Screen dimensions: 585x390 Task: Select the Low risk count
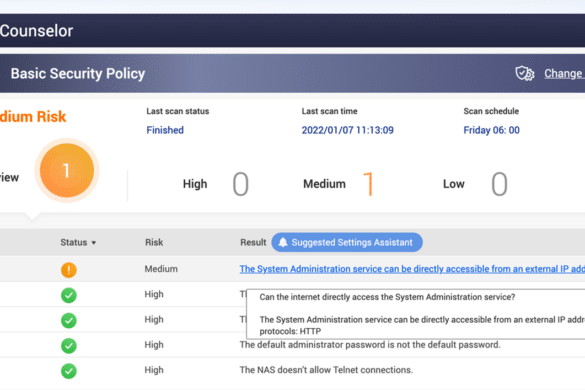pos(499,184)
